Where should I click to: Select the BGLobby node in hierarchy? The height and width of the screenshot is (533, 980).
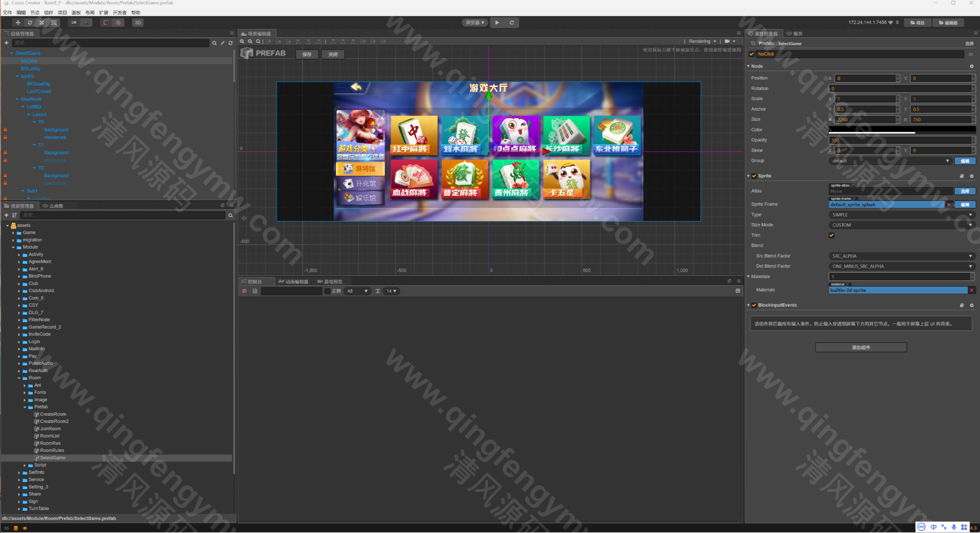(30, 69)
